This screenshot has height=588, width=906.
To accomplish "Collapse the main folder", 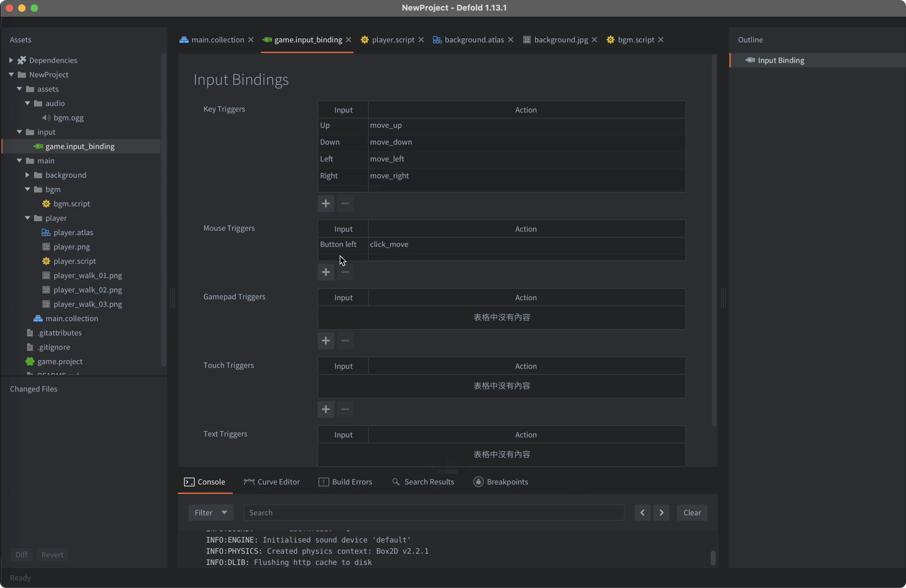I will [x=19, y=161].
